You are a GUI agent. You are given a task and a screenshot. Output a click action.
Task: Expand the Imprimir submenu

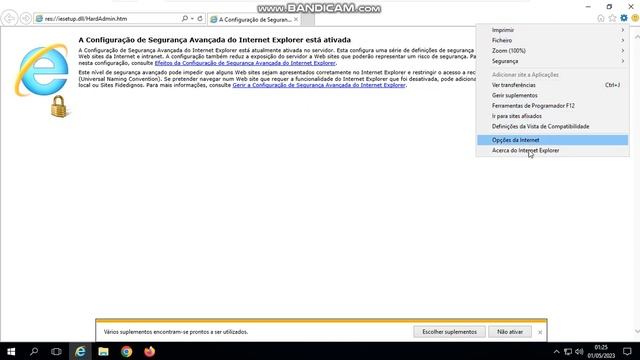coord(553,30)
